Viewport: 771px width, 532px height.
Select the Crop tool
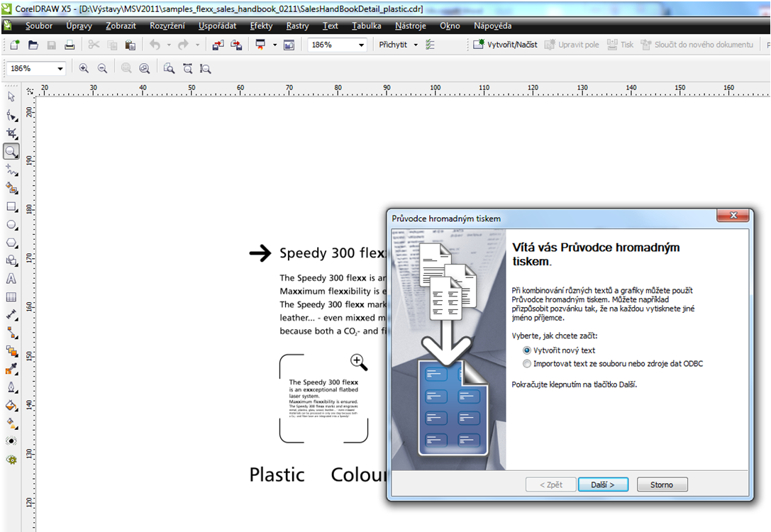pyautogui.click(x=11, y=133)
